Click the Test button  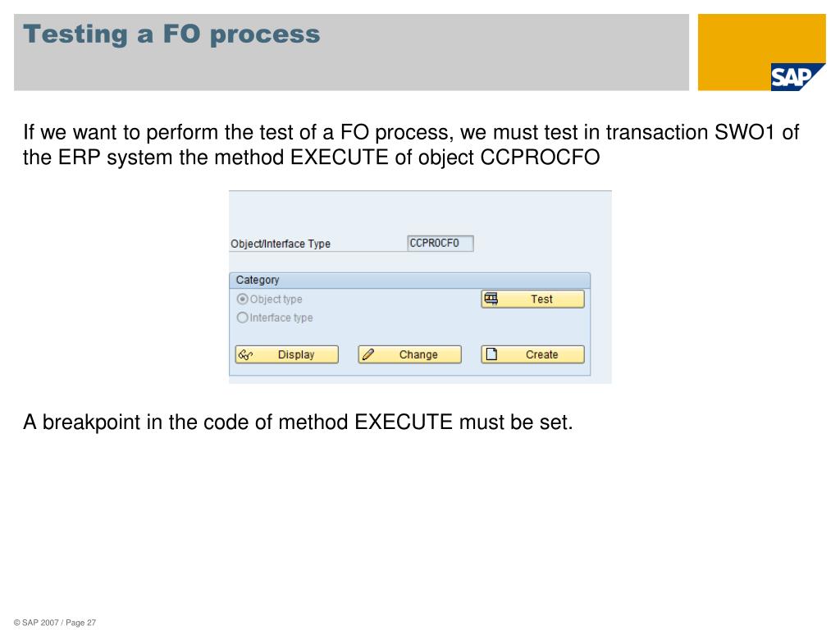point(532,299)
